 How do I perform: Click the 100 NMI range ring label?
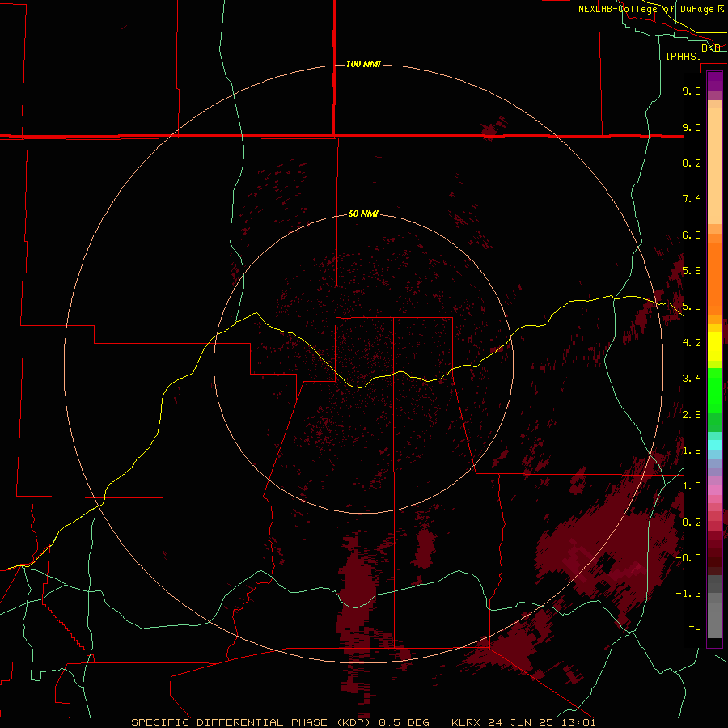[x=363, y=64]
